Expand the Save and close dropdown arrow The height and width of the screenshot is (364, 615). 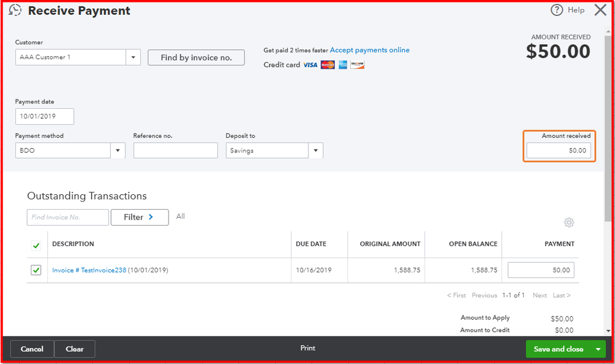(598, 349)
